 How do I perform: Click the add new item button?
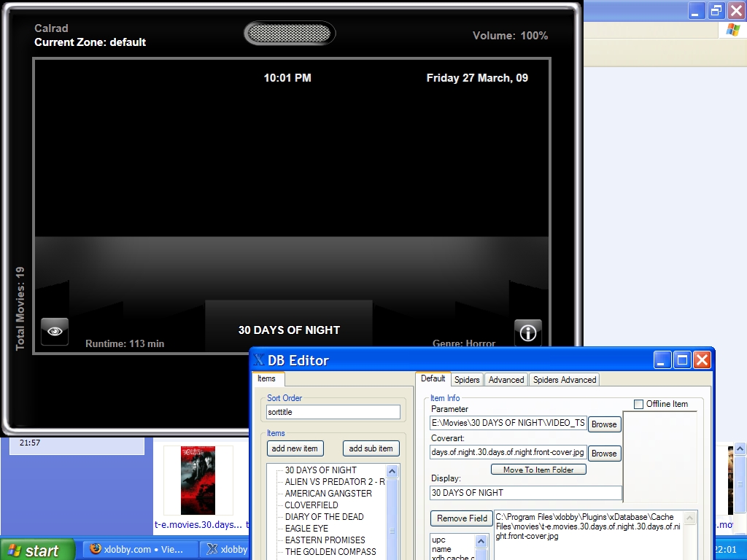click(x=295, y=448)
